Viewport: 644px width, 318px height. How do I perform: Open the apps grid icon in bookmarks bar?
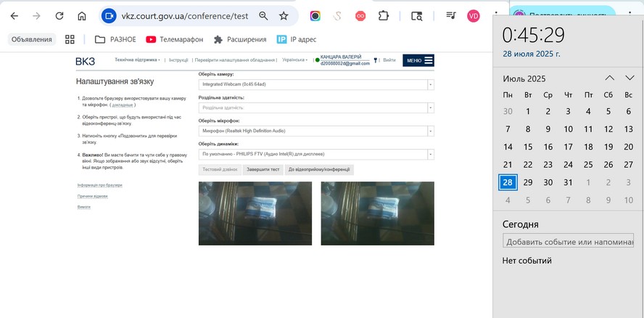click(70, 39)
